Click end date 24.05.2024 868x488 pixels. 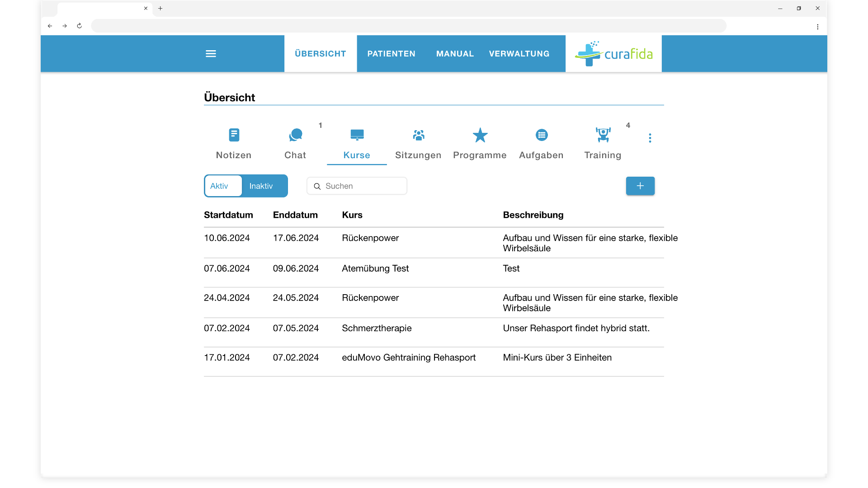296,298
